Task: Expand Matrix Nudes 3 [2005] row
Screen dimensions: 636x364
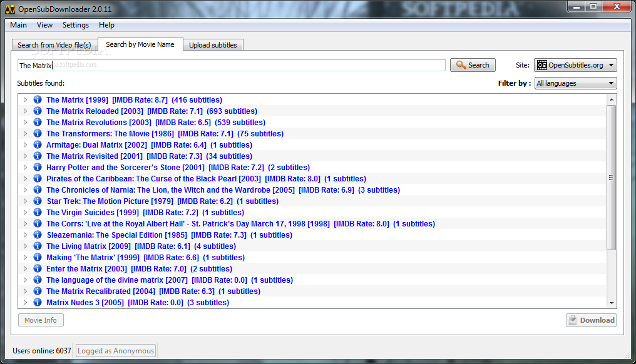Action: [25, 302]
